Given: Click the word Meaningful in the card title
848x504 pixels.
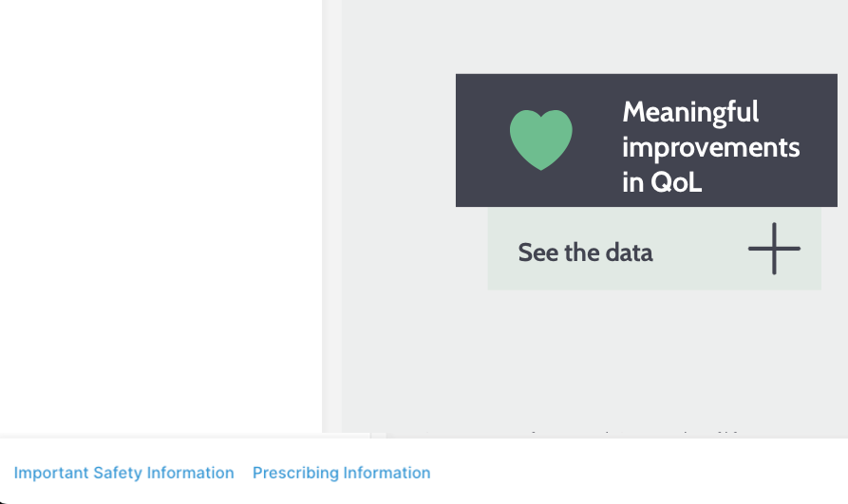Looking at the screenshot, I should pyautogui.click(x=690, y=112).
